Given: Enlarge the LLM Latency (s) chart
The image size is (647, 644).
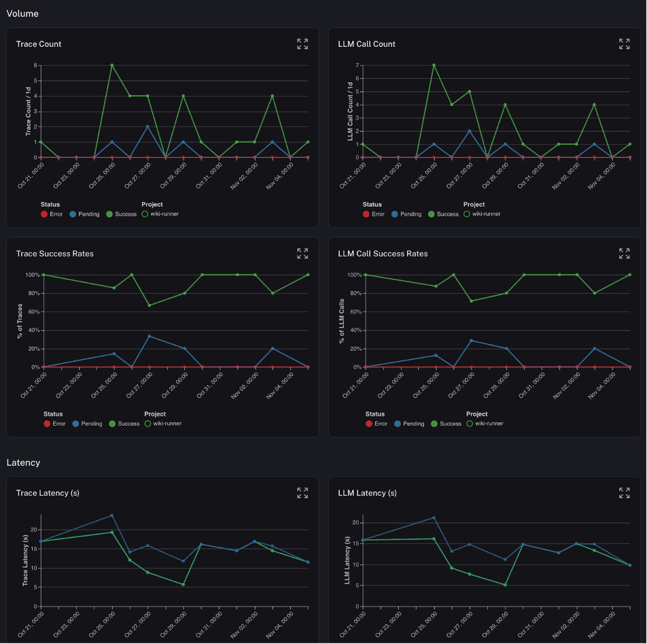Looking at the screenshot, I should click(x=624, y=493).
